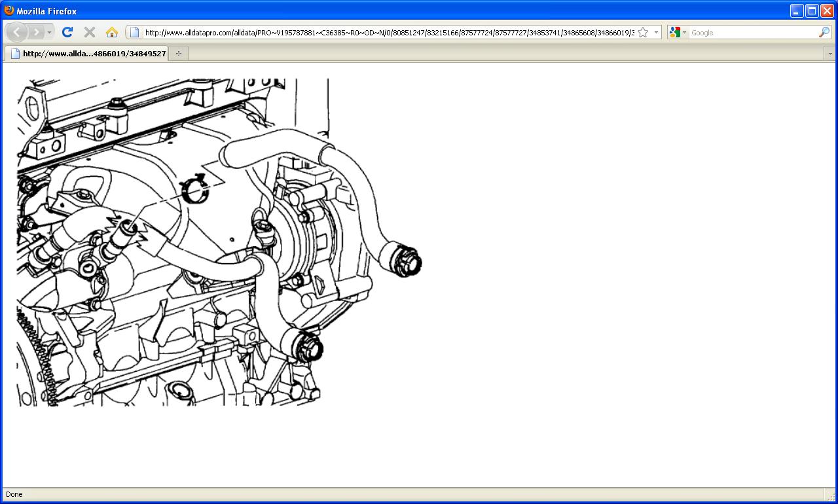
Task: Select the alldata page tab
Action: coord(86,54)
